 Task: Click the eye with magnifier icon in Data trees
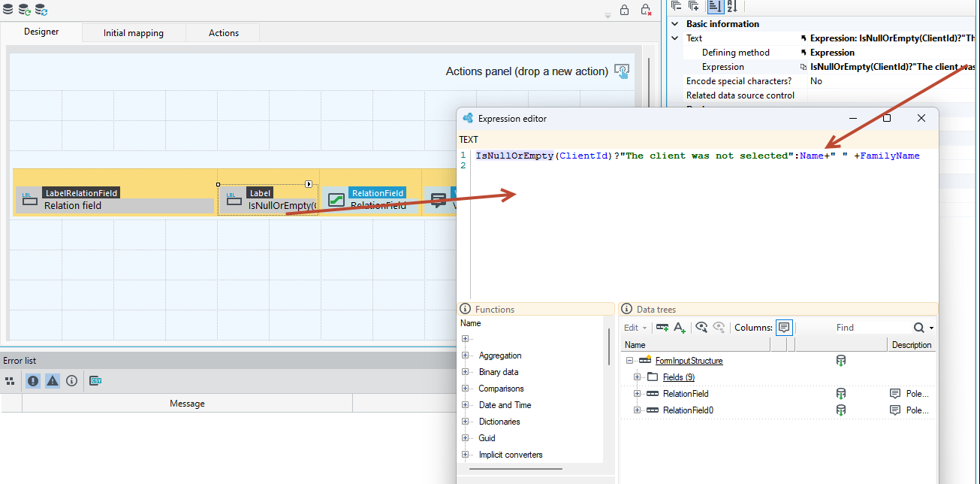pyautogui.click(x=701, y=328)
